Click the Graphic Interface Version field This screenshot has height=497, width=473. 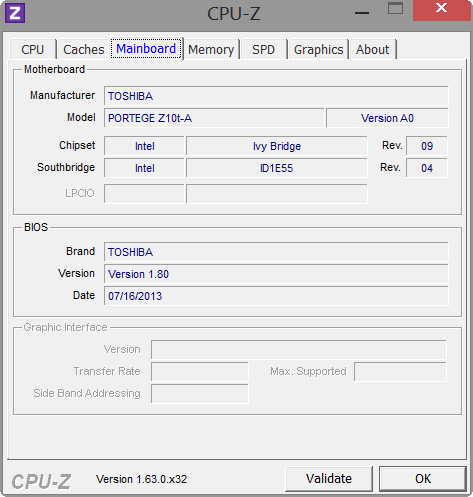299,349
